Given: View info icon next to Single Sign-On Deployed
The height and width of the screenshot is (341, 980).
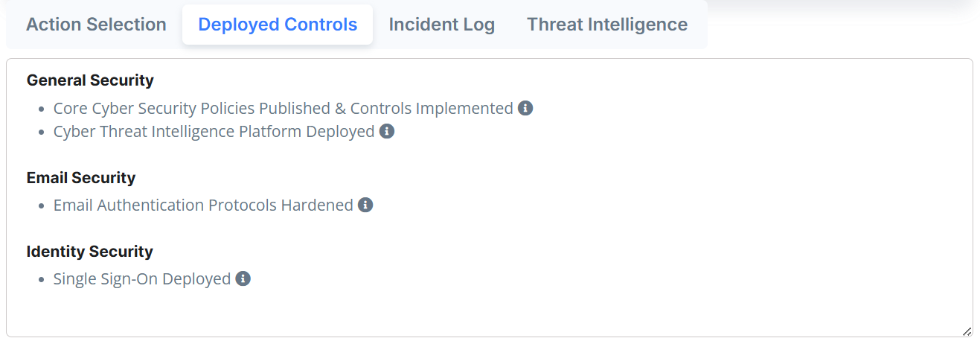Looking at the screenshot, I should tap(243, 278).
